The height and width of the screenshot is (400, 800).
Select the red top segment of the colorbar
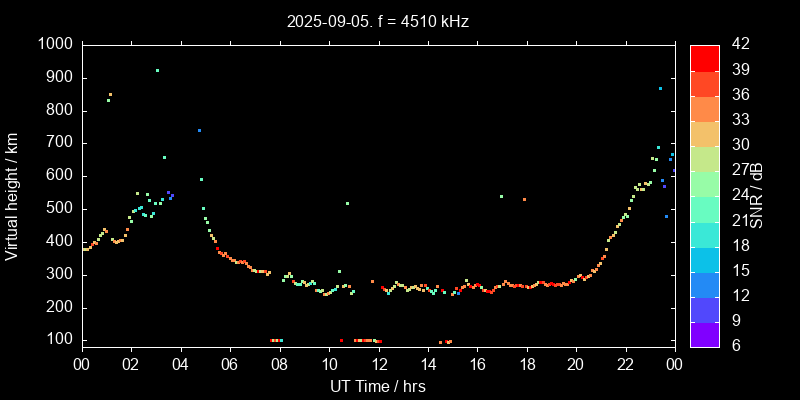[705, 57]
